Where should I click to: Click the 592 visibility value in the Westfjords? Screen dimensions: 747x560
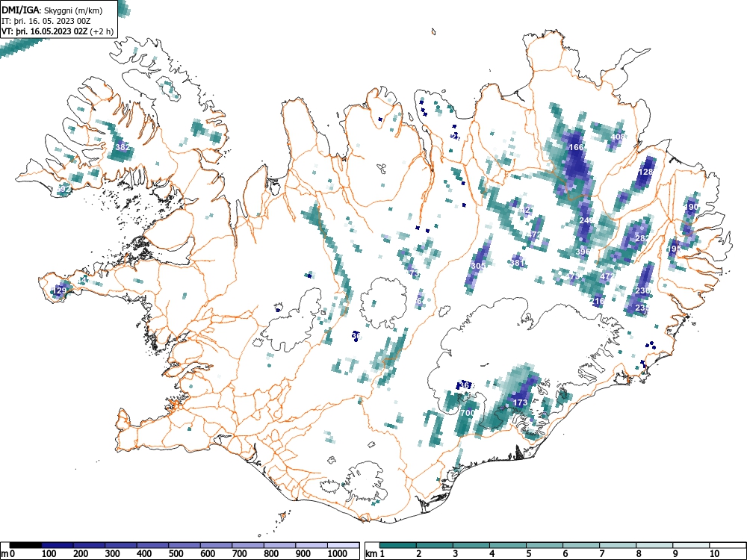coord(63,189)
